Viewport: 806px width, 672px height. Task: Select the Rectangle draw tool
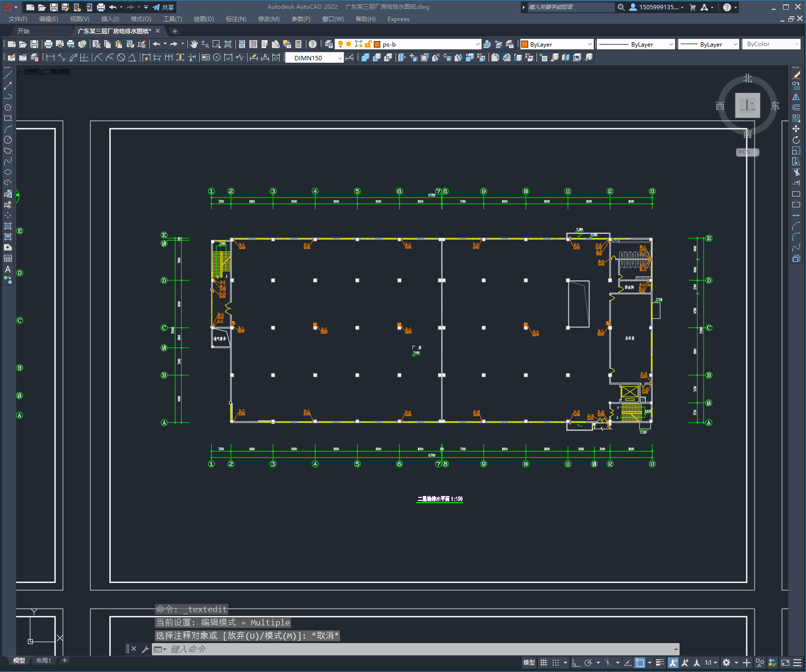point(8,118)
